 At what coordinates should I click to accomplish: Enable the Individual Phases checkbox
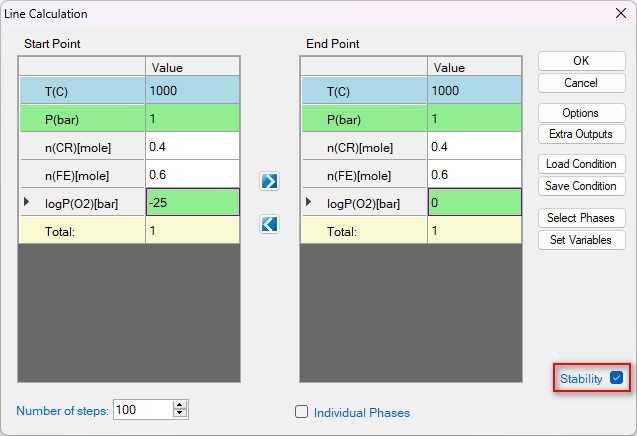(301, 412)
